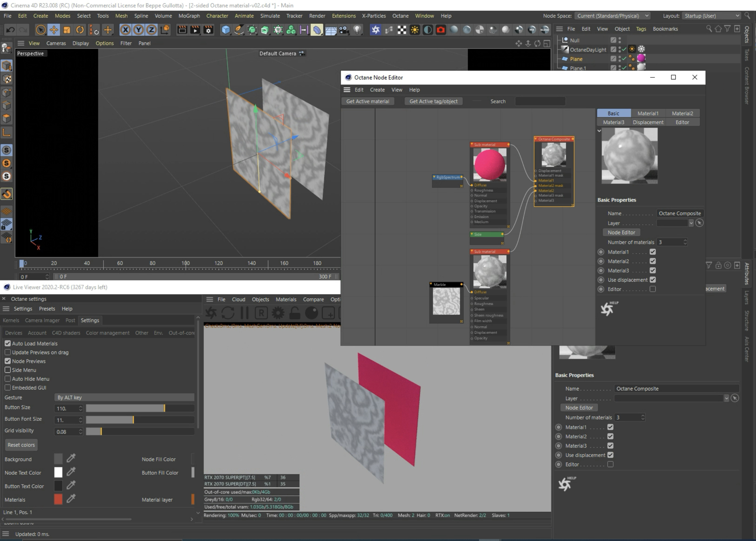Viewport: 756px width, 541px height.
Task: Switch to the Material2 tab
Action: pos(682,113)
